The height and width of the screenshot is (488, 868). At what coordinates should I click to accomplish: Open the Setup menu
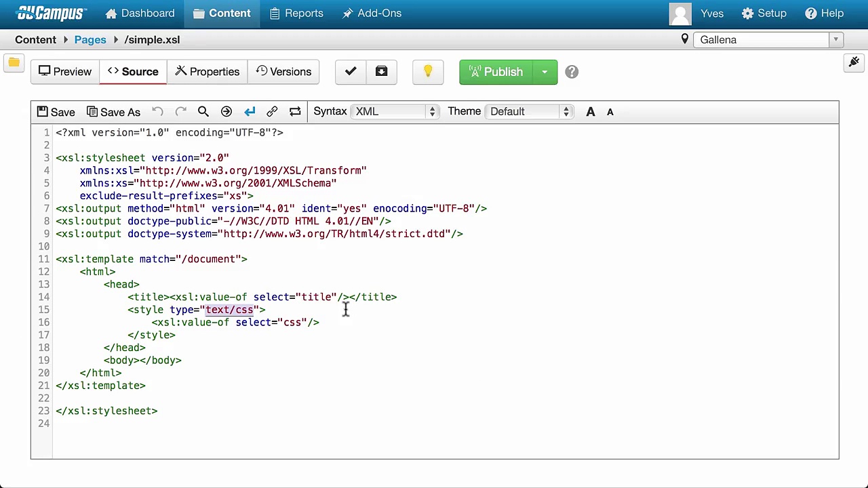[x=764, y=14]
